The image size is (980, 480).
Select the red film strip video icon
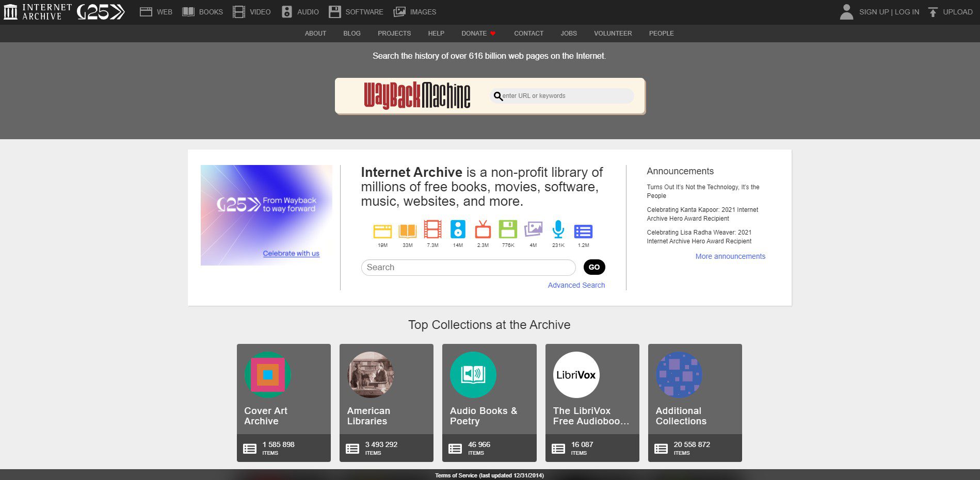(x=432, y=229)
